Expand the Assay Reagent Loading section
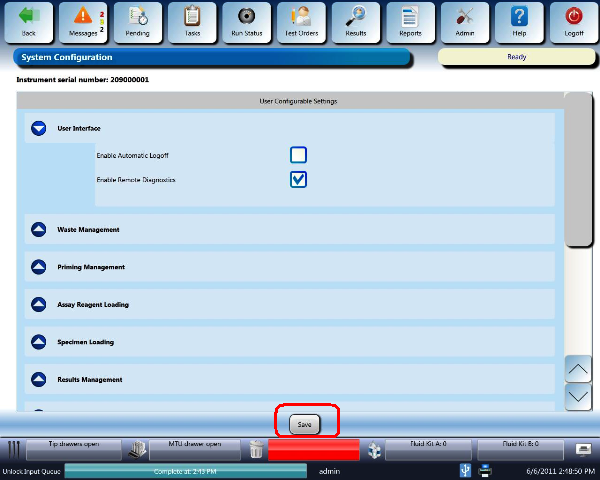600x480 pixels. pyautogui.click(x=39, y=304)
